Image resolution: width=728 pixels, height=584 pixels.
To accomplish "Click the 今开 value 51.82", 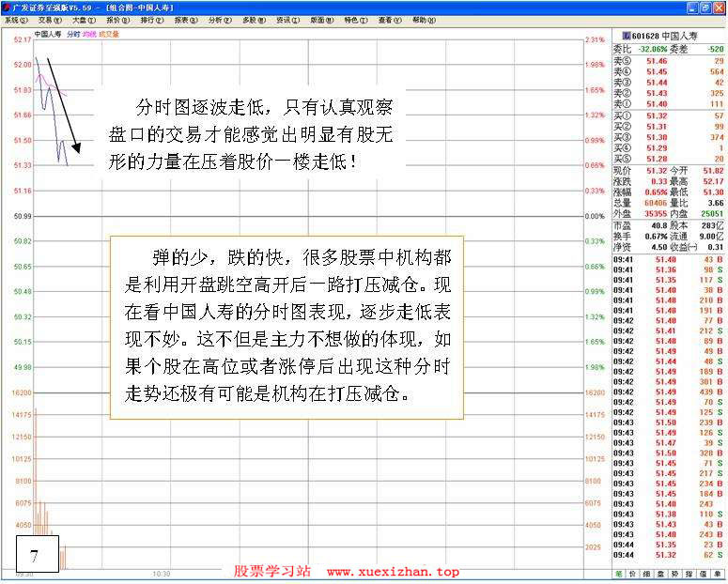I will pos(714,171).
